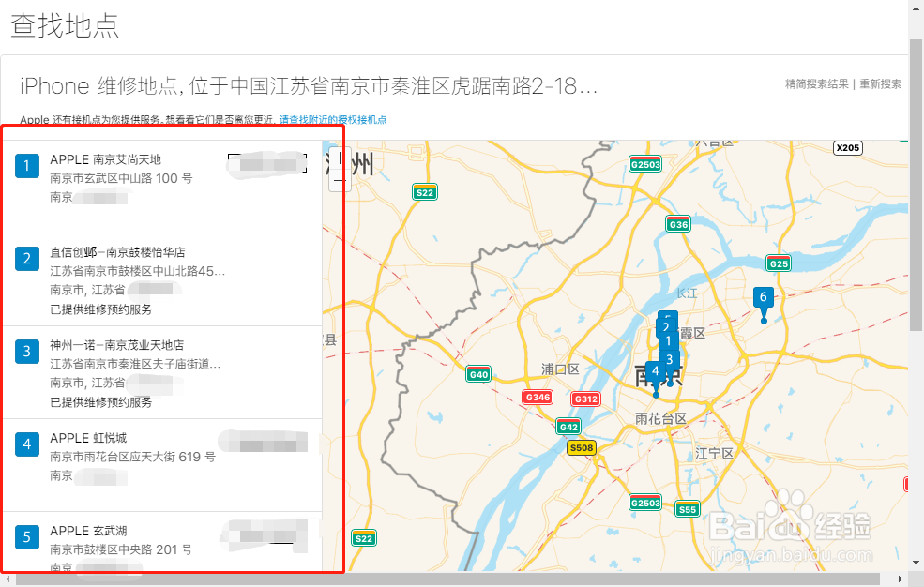
Task: Click 已提供维修预约服务 under 神州一诺 store
Action: pos(100,402)
